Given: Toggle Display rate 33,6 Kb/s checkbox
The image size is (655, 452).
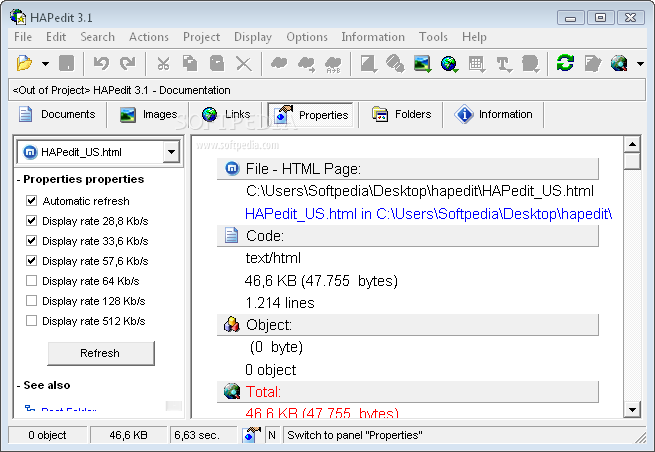Looking at the screenshot, I should pyautogui.click(x=31, y=241).
